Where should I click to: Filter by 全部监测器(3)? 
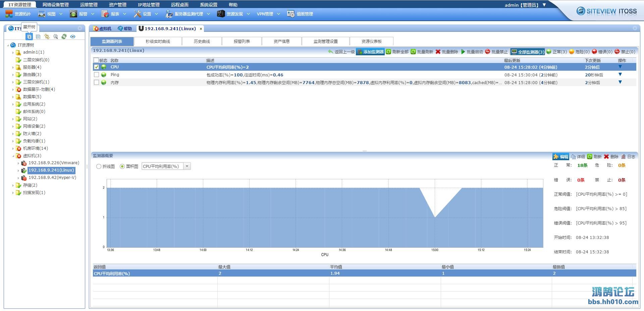528,52
